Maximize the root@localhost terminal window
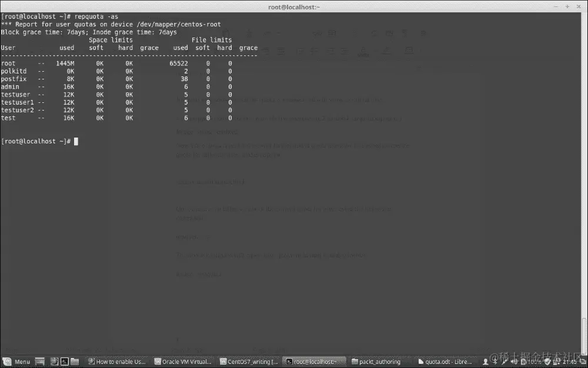This screenshot has width=588, height=368. (567, 6)
